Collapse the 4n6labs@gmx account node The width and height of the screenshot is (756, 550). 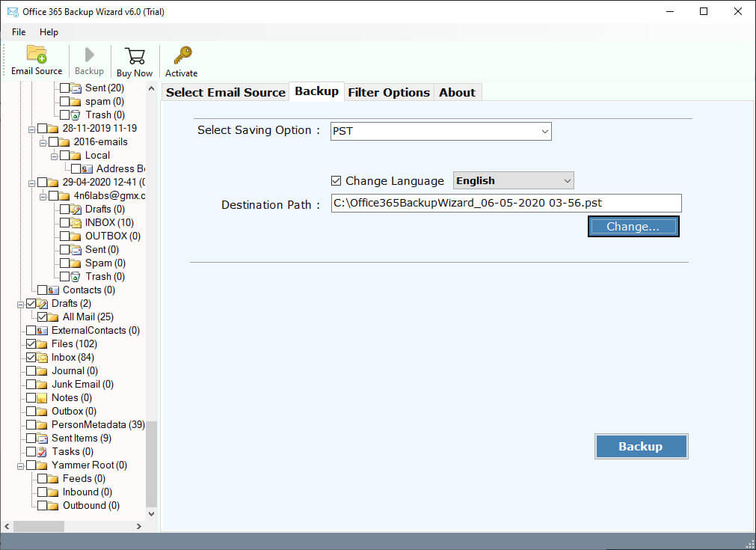tap(43, 197)
